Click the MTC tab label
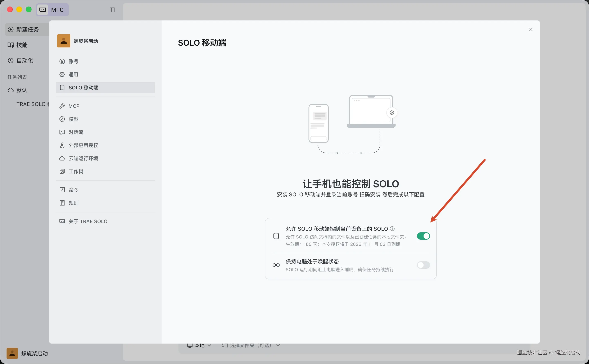The image size is (589, 364). click(57, 10)
